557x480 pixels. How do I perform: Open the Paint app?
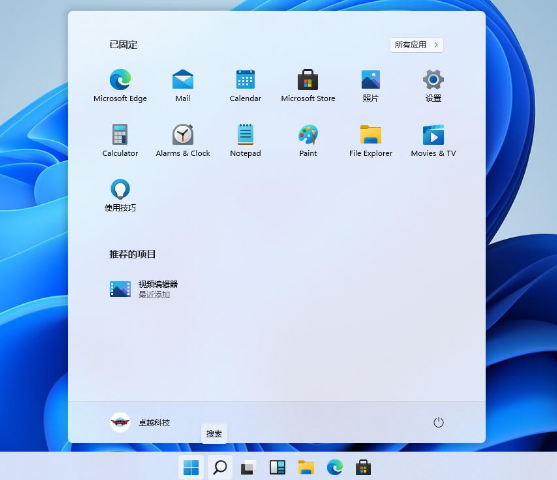pos(308,141)
